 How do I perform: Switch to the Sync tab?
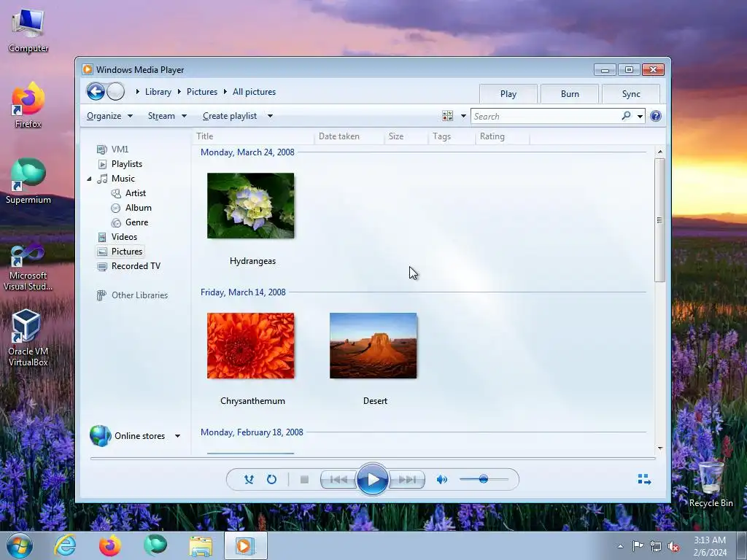(x=631, y=94)
